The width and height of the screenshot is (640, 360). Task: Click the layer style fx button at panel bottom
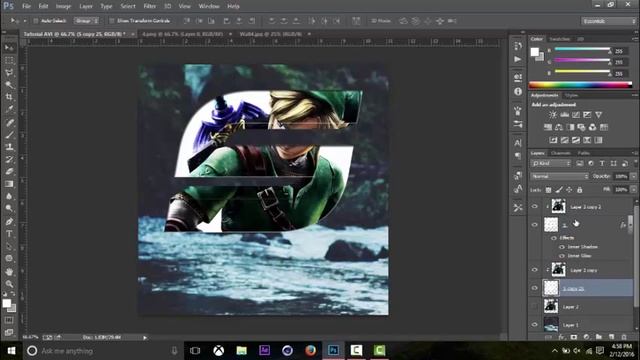(562, 337)
